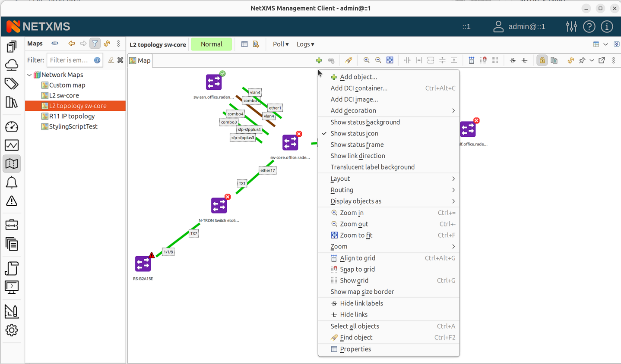The height and width of the screenshot is (364, 621).
Task: Click the zoom to fit toolbar icon
Action: [390, 60]
